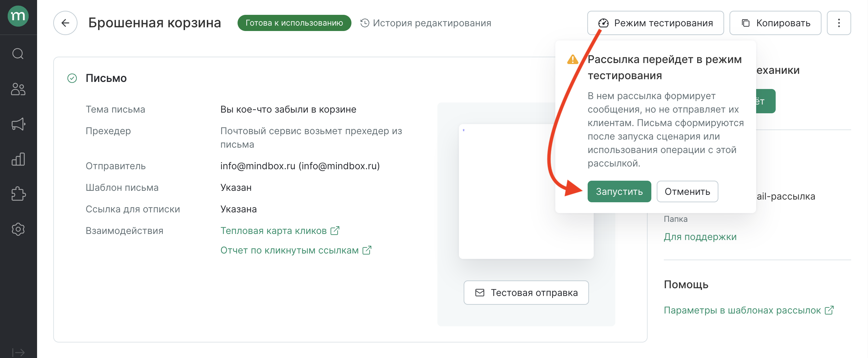This screenshot has height=358, width=868.
Task: Open the three-dot more options menu
Action: (x=839, y=23)
